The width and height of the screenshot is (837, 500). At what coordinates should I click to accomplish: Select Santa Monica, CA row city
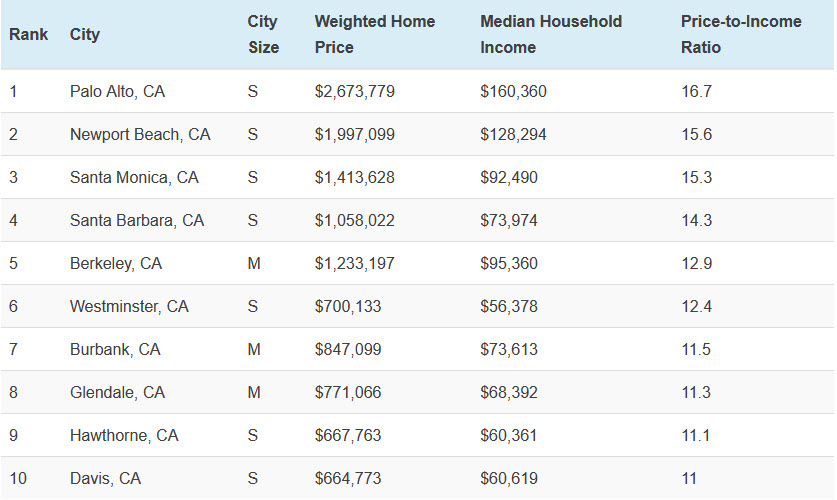134,177
